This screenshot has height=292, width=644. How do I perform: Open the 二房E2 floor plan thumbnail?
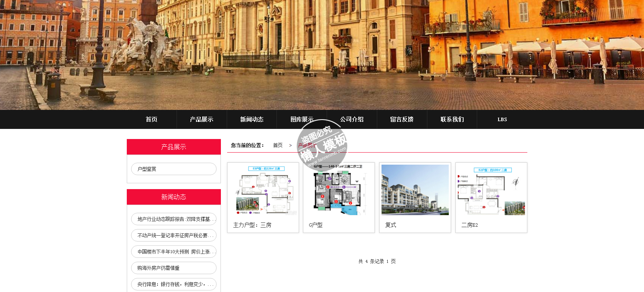point(491,190)
